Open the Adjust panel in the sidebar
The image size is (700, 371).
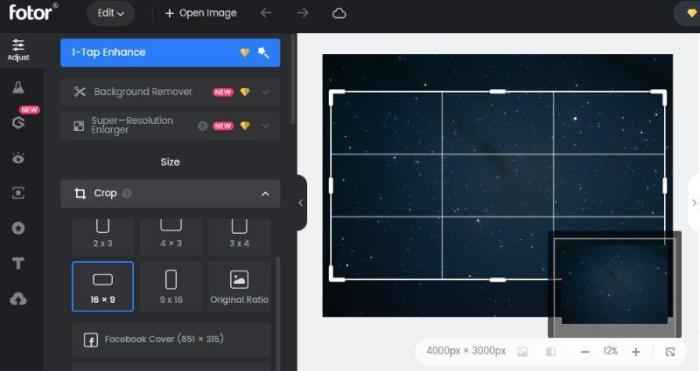[18, 50]
